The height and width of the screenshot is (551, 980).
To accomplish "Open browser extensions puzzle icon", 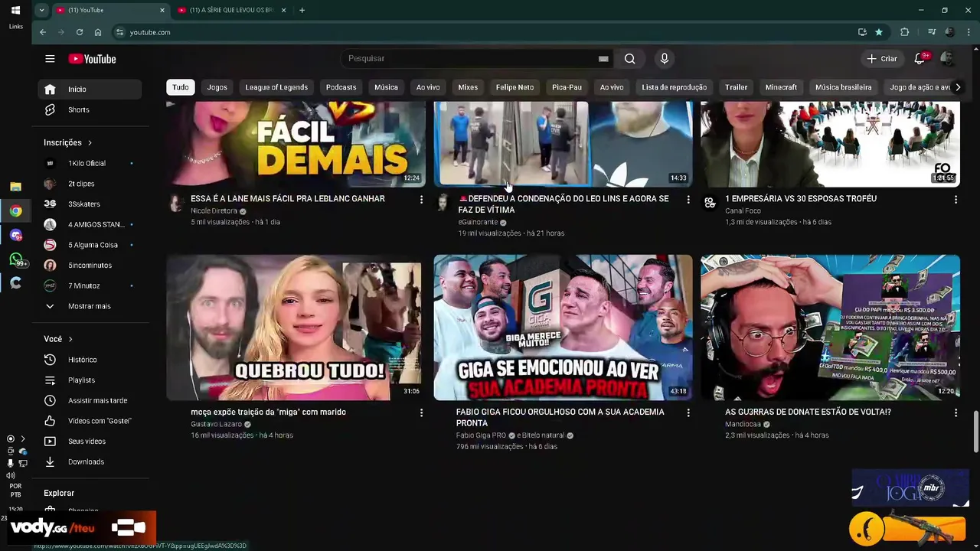I will tap(904, 32).
